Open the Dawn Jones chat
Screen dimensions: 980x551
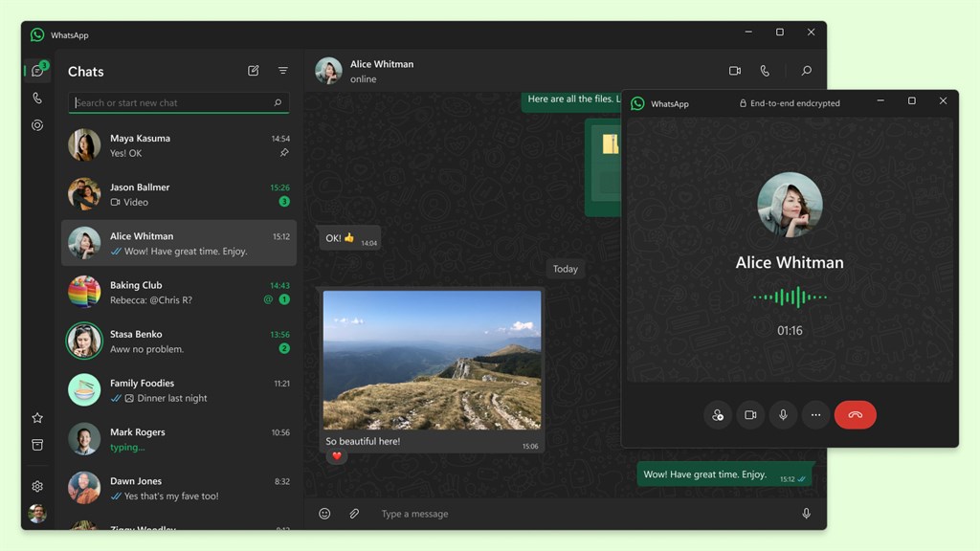pos(179,488)
